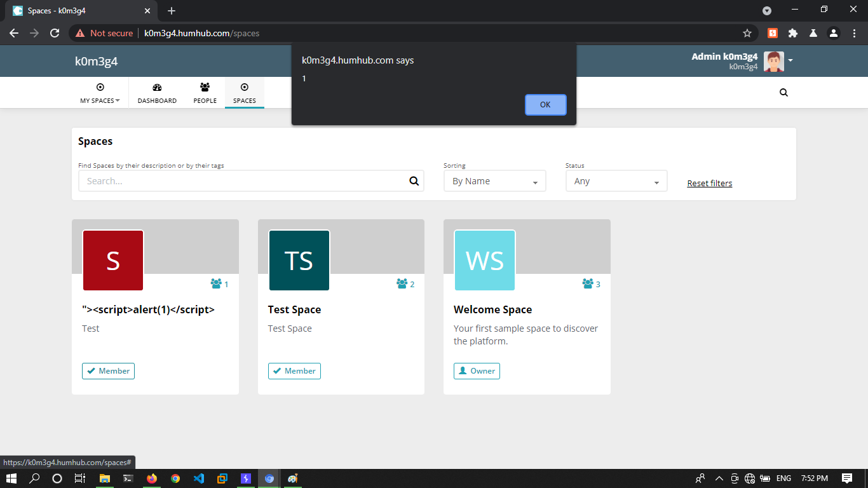868x488 pixels.
Task: Click the admin profile avatar
Action: [x=774, y=62]
